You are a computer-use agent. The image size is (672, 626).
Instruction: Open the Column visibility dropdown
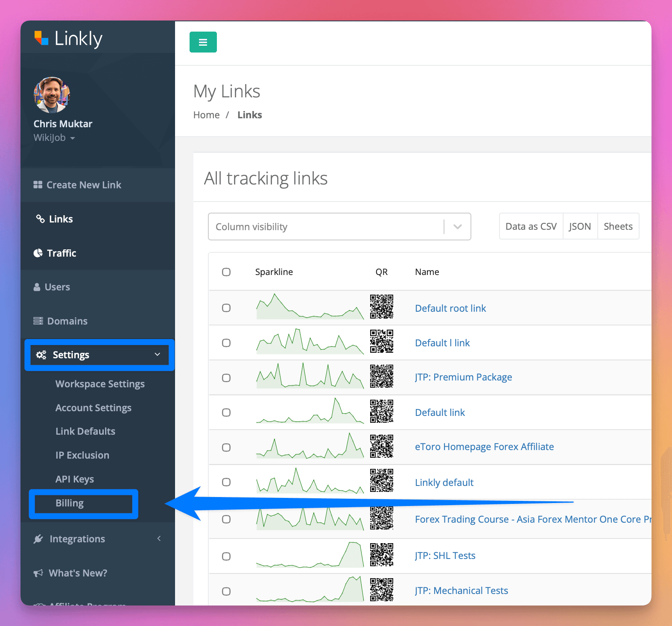point(339,227)
